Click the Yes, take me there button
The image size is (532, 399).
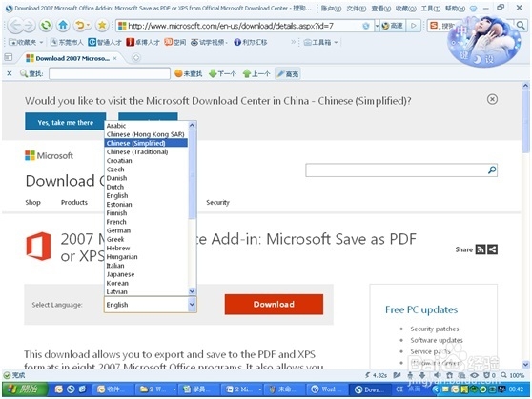[66, 122]
